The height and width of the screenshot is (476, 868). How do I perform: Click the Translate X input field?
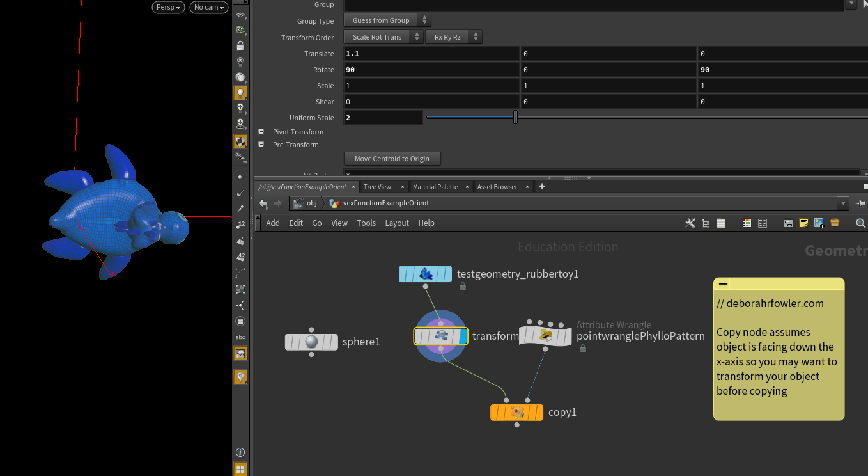[x=431, y=54]
